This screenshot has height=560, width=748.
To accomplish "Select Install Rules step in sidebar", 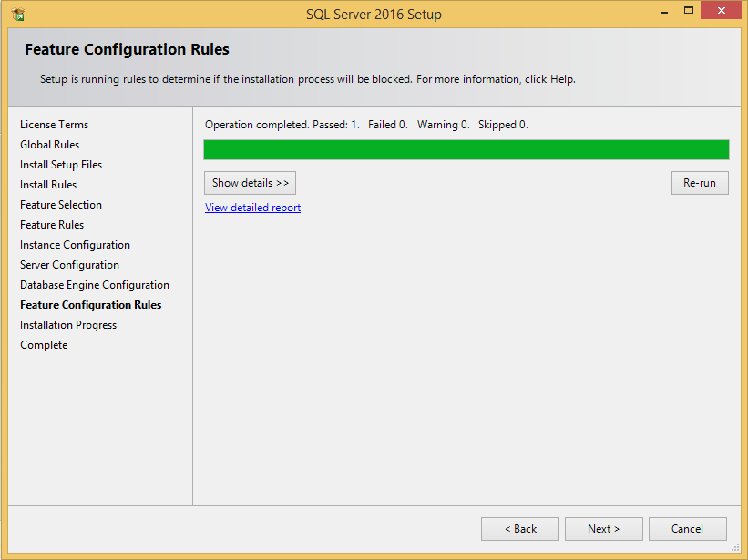I will [48, 185].
